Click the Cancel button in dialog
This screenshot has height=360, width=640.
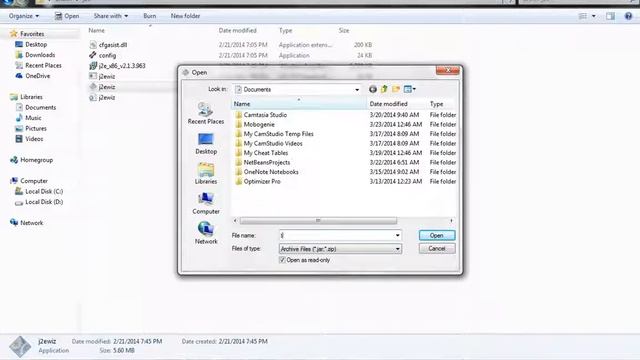click(x=437, y=249)
